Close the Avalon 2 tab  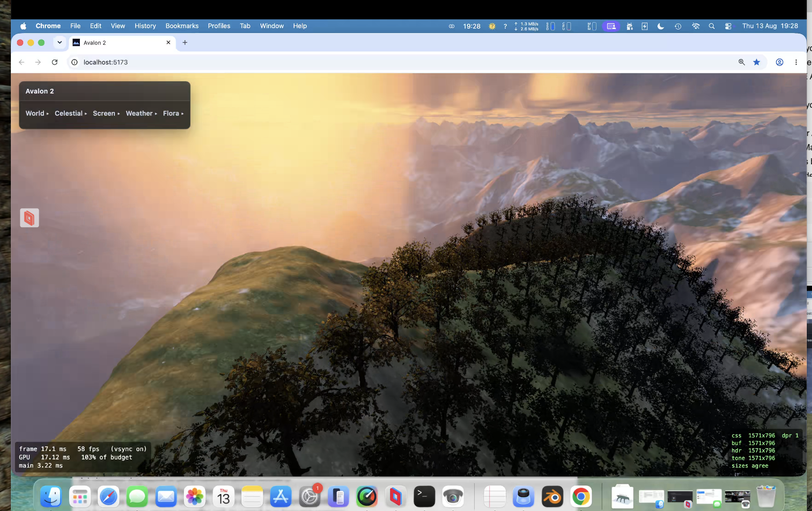coord(168,43)
